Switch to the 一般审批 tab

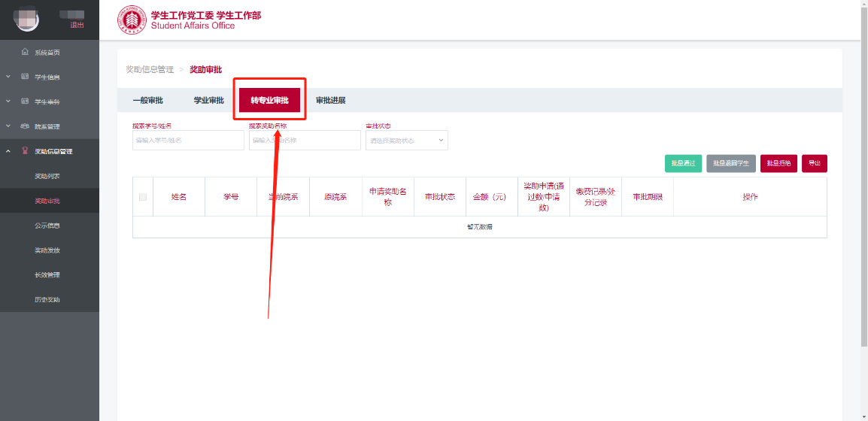(147, 100)
